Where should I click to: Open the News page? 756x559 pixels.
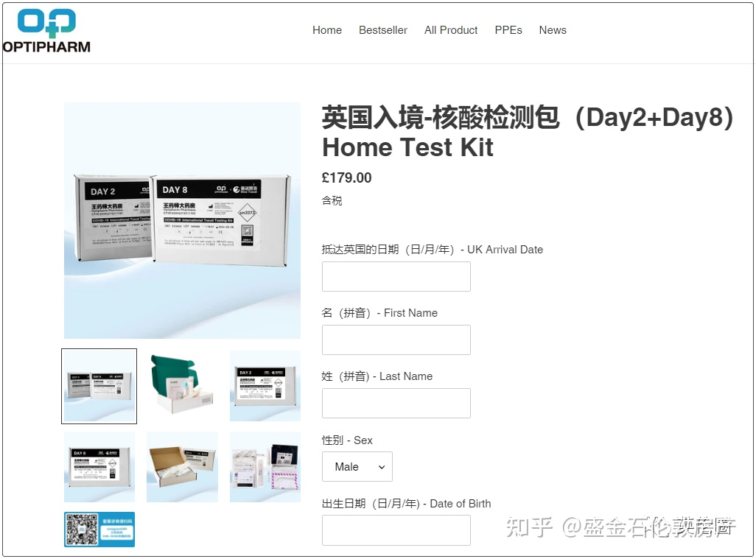(x=553, y=30)
